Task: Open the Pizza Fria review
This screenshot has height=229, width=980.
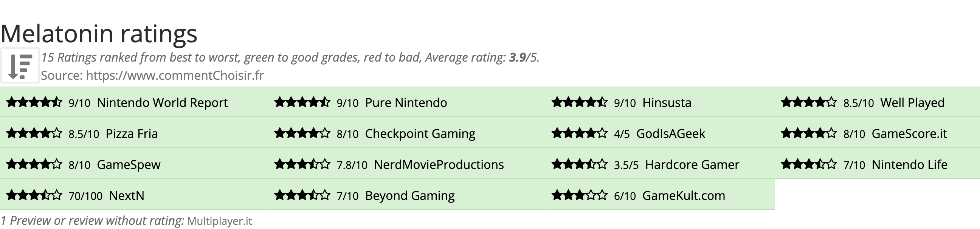Action: coord(132,133)
